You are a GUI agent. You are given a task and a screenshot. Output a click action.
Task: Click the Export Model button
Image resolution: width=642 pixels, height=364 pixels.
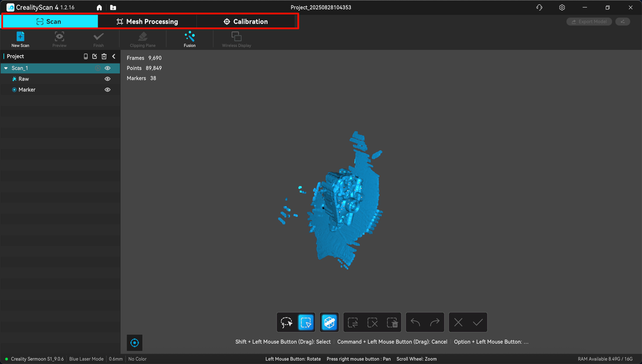589,22
